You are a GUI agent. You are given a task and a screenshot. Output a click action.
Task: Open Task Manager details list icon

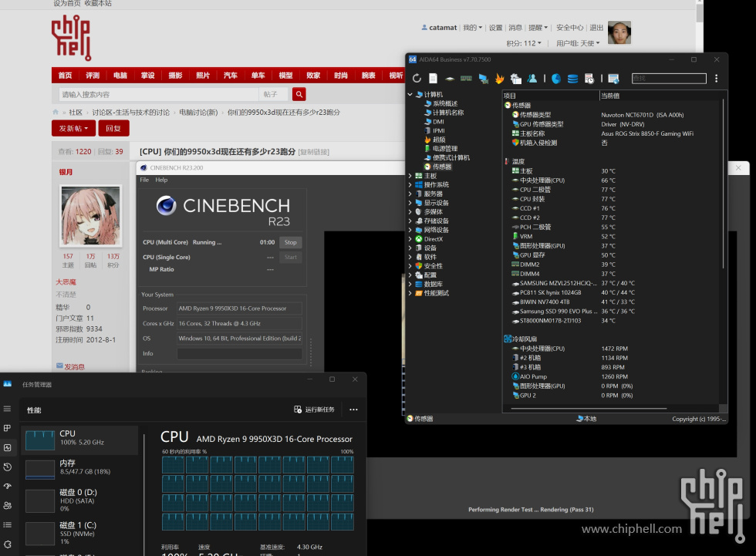[x=7, y=524]
